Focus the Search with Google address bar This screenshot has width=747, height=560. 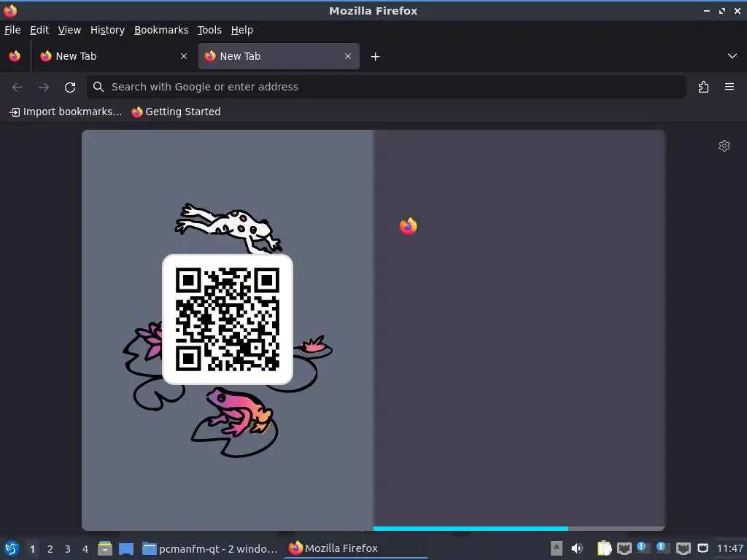tap(387, 87)
